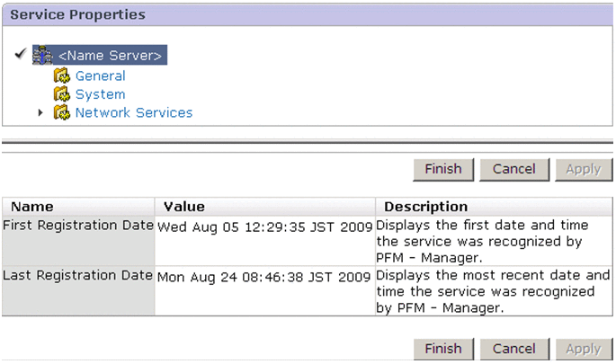Click the General folder icon
The image size is (616, 364).
(62, 76)
